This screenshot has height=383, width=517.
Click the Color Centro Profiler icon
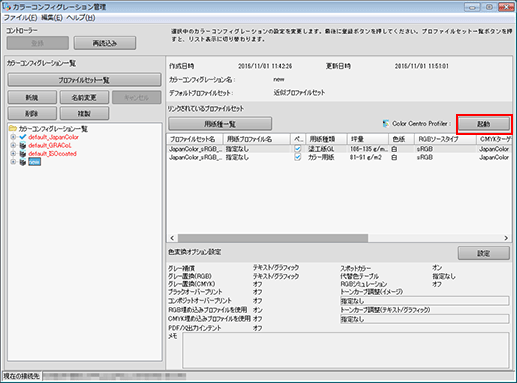[386, 124]
